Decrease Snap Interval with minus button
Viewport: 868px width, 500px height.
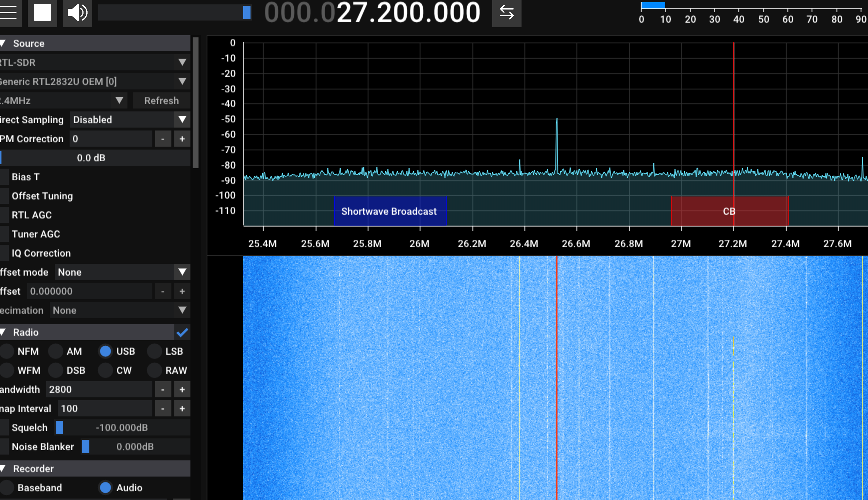click(163, 408)
